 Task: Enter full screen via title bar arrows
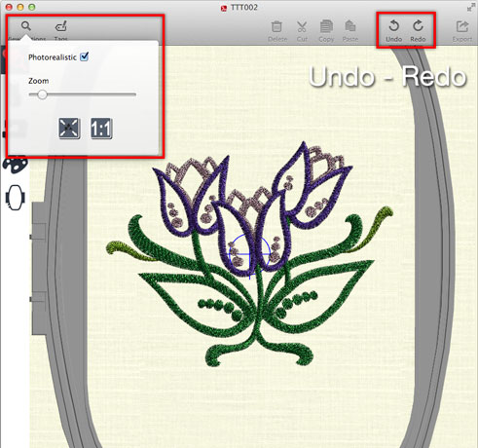(470, 7)
